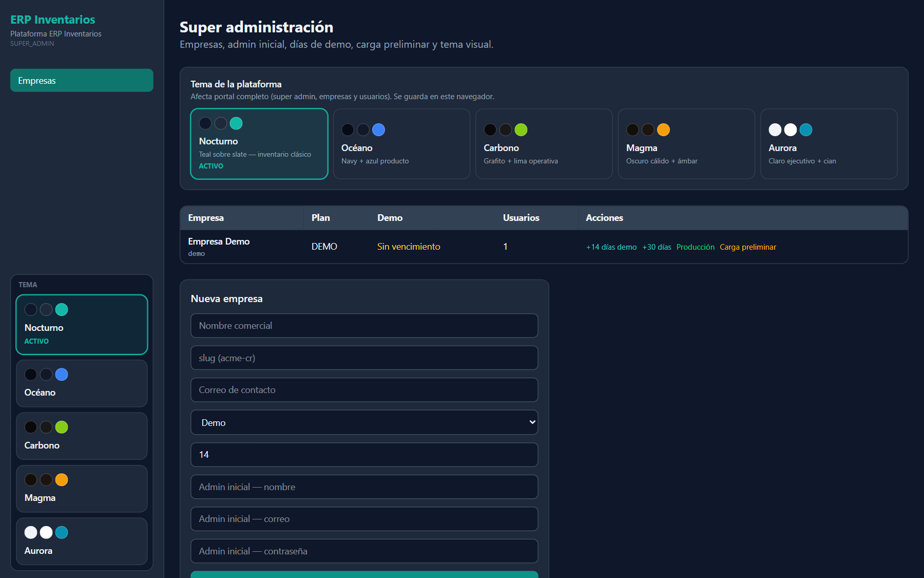Focus the Admin inicial — contraseña field

coord(364,551)
